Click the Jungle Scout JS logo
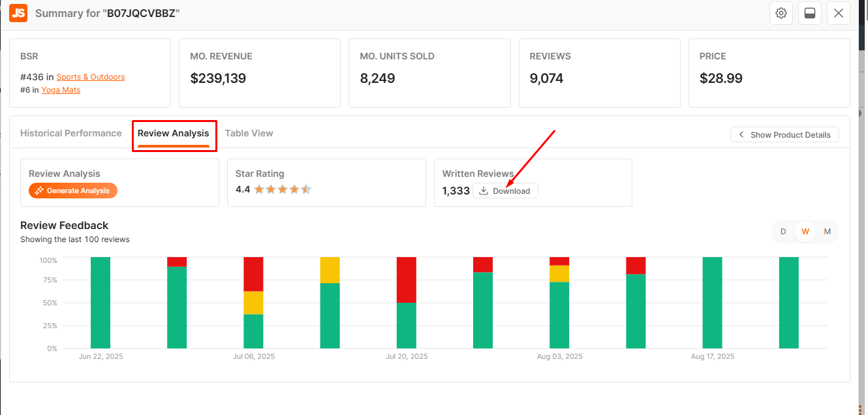Viewport: 868px width, 415px height. pyautogui.click(x=18, y=13)
